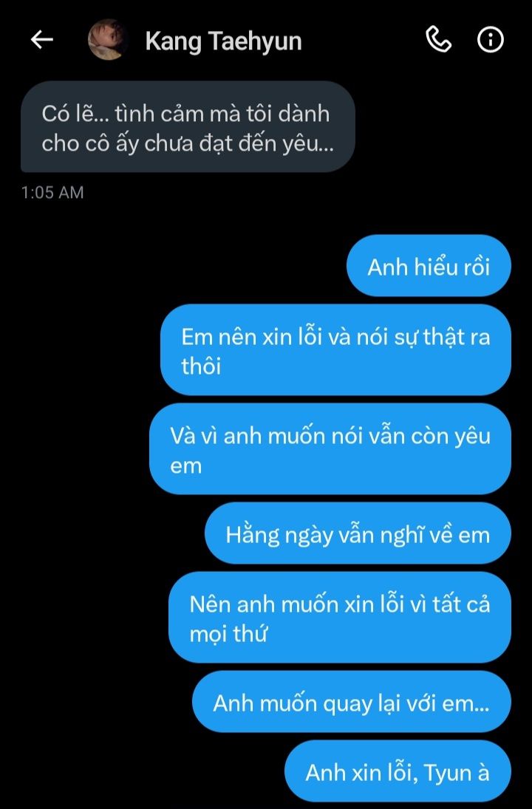The width and height of the screenshot is (532, 809).
Task: Open Kang Taehyun's profile picture
Action: pyautogui.click(x=108, y=40)
